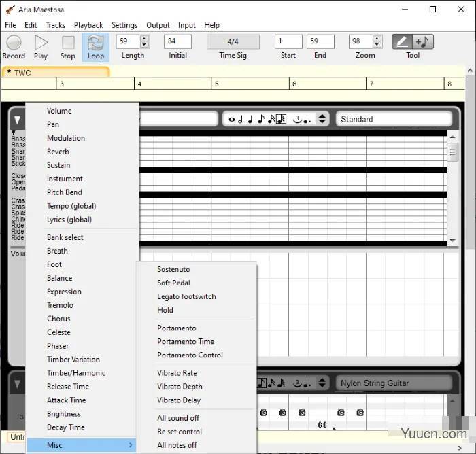Stop playback with the Stop button
The height and width of the screenshot is (454, 476).
click(x=68, y=47)
